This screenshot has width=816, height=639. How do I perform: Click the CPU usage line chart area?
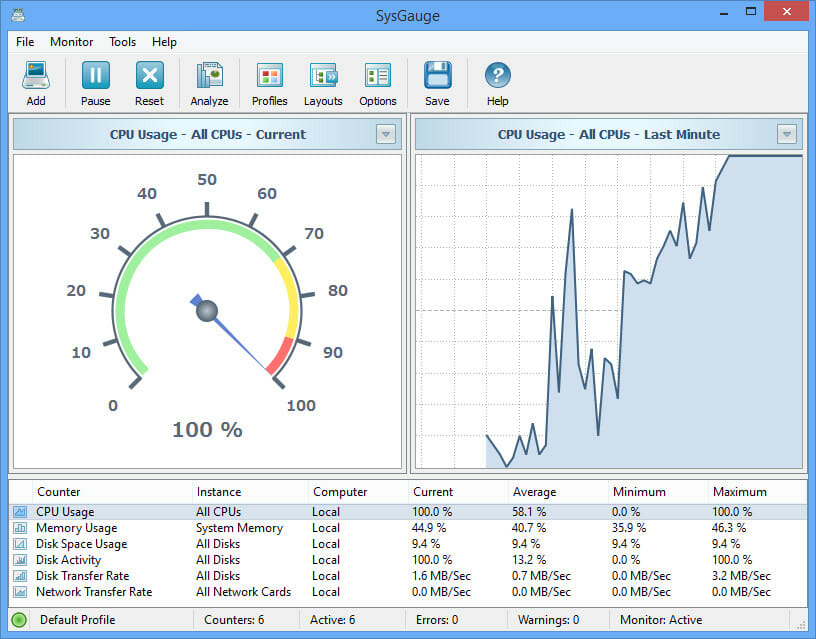point(609,311)
